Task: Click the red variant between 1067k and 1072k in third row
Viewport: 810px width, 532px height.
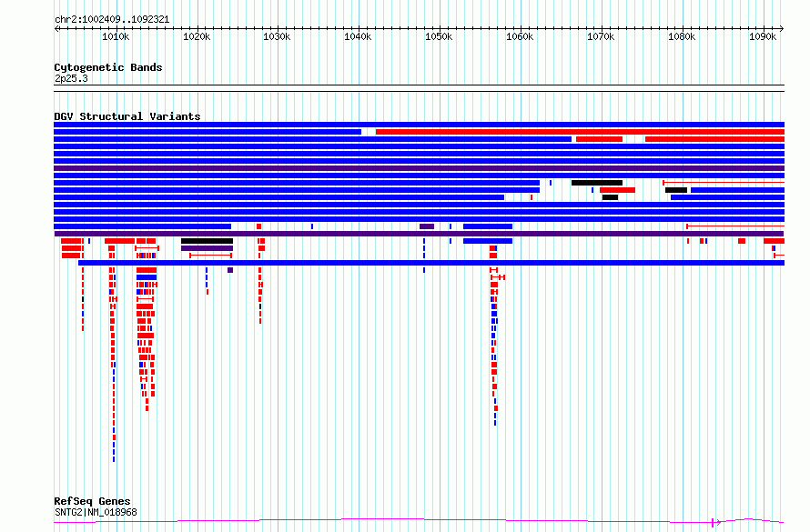Action: coord(599,139)
